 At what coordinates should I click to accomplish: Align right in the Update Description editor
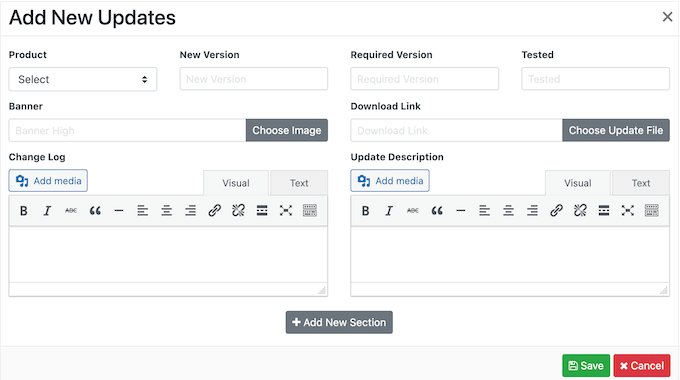point(532,211)
